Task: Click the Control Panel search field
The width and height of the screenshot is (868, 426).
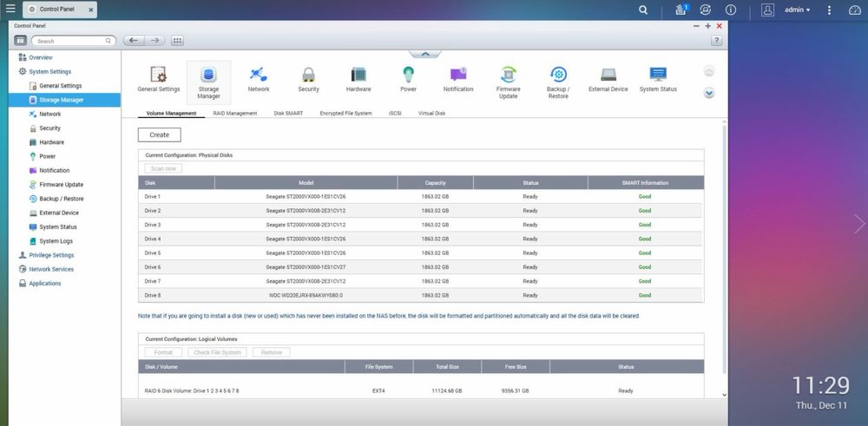Action: (74, 41)
